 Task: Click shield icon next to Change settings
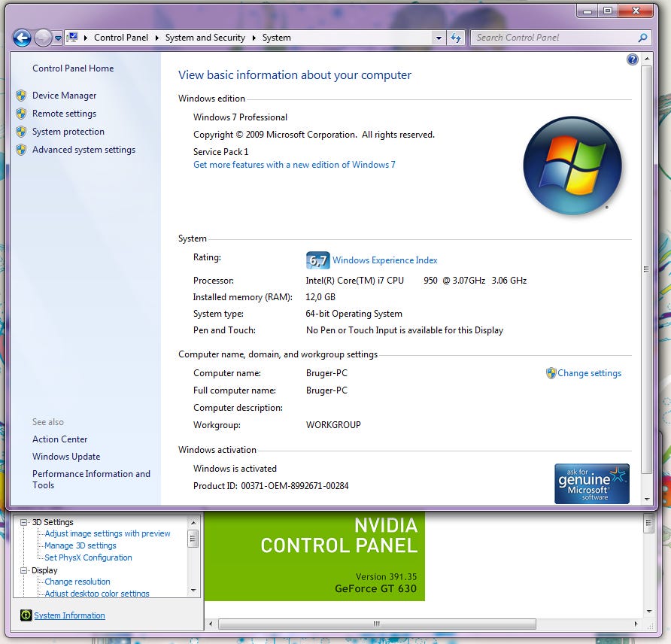pyautogui.click(x=551, y=373)
